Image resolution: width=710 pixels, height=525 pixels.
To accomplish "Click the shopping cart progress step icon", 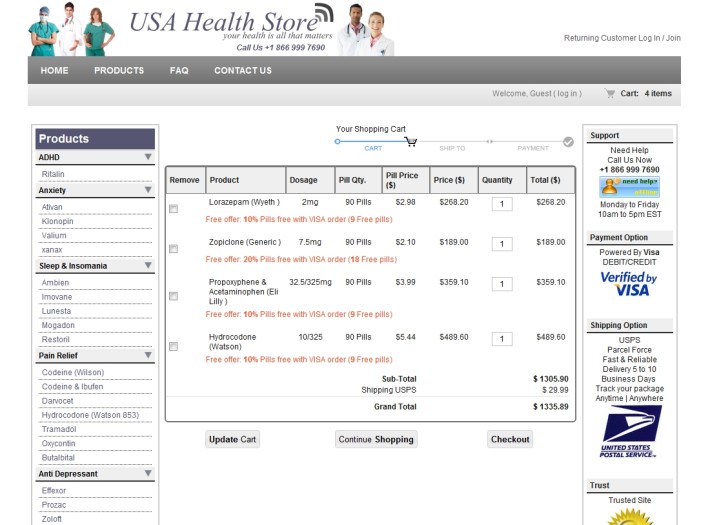I will [x=410, y=142].
